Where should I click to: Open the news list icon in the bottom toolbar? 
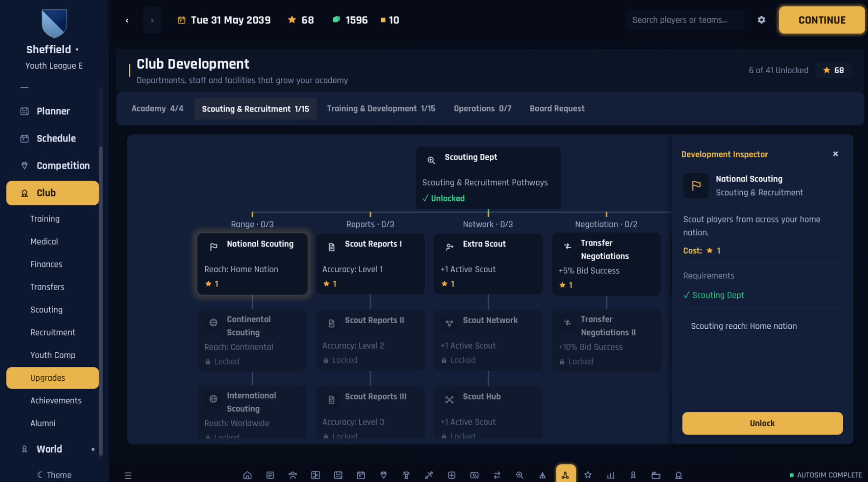pyautogui.click(x=270, y=475)
